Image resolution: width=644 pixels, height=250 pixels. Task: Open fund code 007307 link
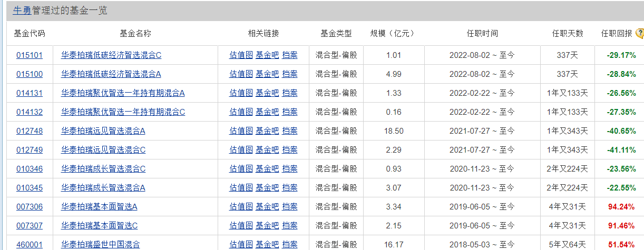pos(30,225)
